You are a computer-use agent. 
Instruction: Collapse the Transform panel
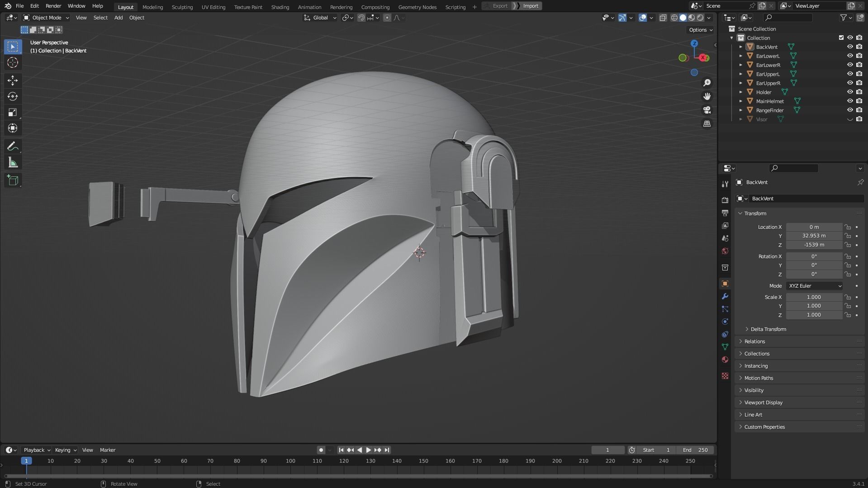755,213
